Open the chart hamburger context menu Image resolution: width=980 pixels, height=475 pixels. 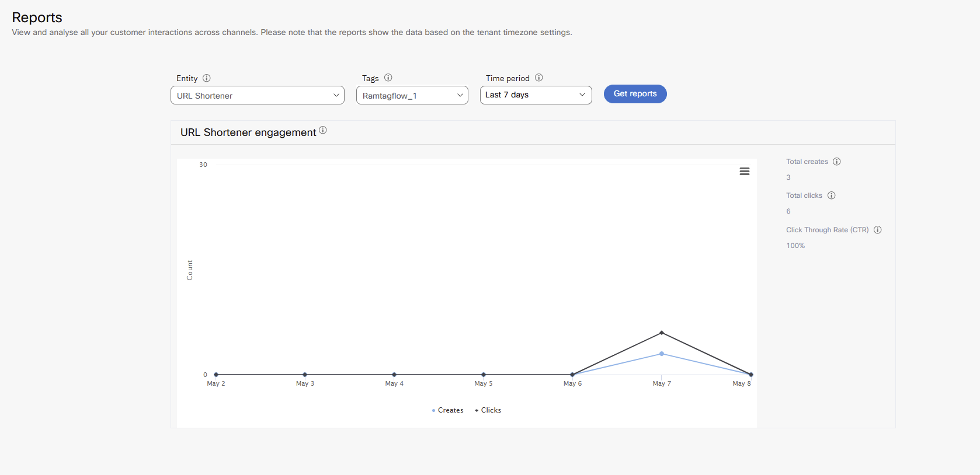pos(745,172)
